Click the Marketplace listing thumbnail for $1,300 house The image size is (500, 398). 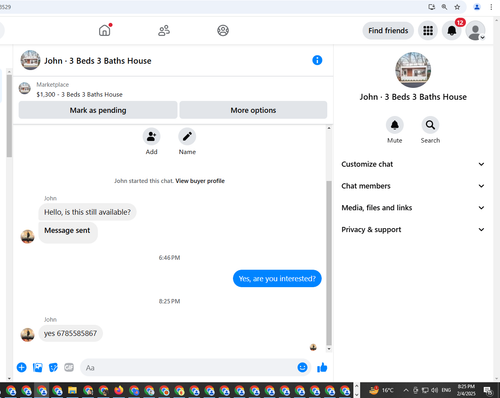(25, 88)
